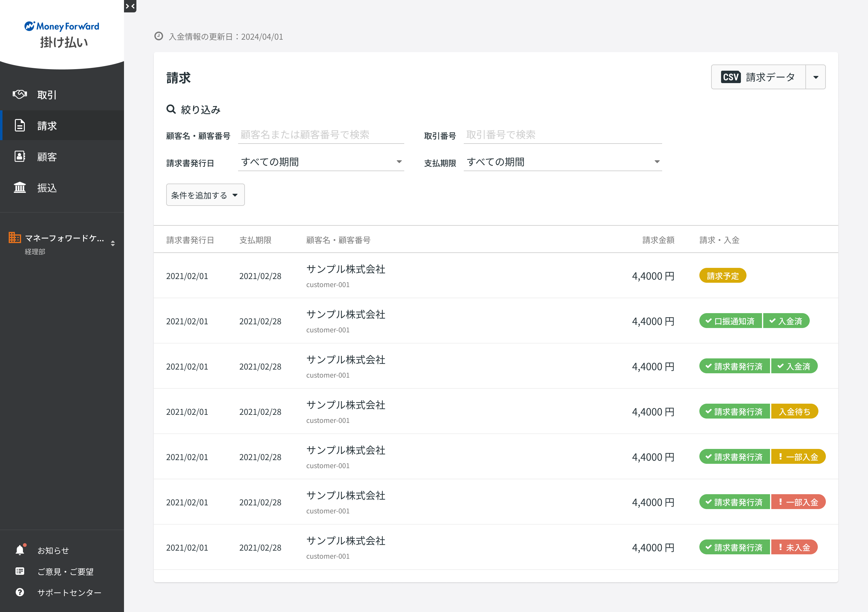The width and height of the screenshot is (868, 612).
Task: Collapse the sidebar using the arrows toggle
Action: click(x=130, y=6)
